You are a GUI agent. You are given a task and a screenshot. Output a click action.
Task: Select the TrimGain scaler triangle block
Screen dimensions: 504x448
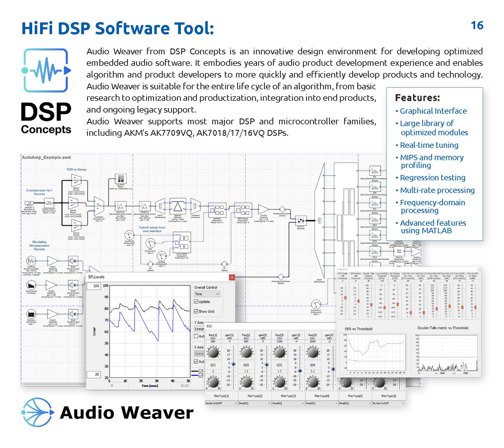pyautogui.click(x=263, y=209)
